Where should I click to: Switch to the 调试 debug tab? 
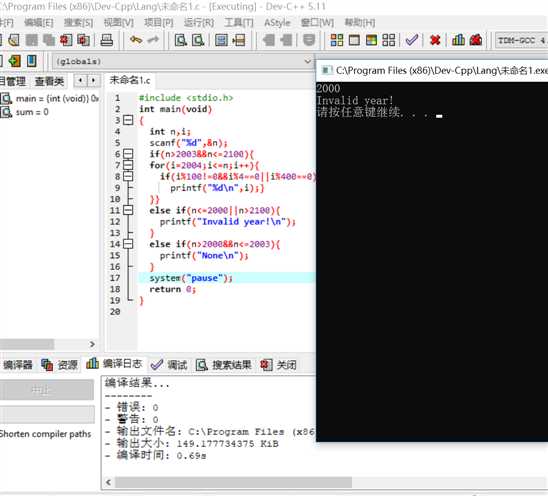point(169,365)
